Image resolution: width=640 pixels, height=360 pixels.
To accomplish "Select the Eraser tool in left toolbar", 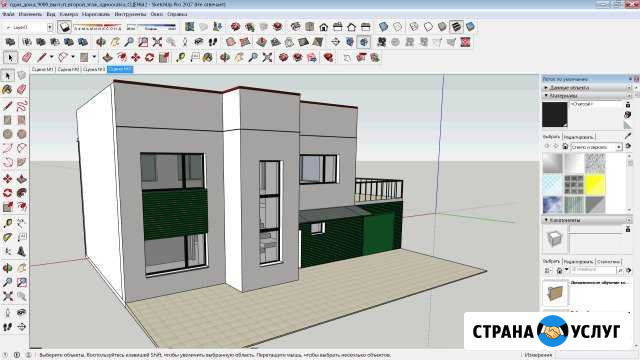I will pos(22,89).
